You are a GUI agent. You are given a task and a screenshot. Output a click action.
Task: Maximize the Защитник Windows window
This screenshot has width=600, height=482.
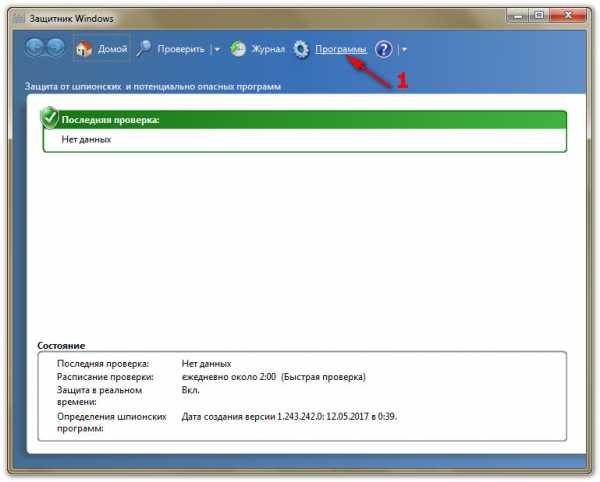[x=539, y=16]
